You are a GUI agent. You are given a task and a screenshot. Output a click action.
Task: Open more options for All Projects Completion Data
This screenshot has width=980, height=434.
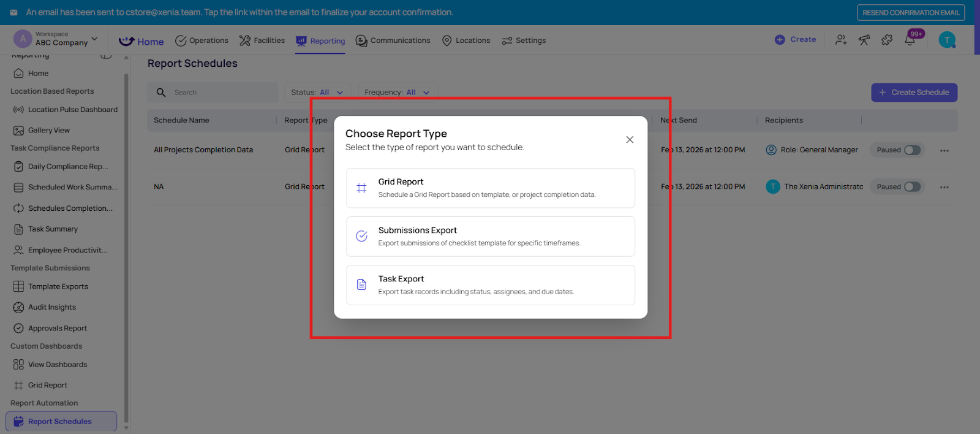pos(944,150)
